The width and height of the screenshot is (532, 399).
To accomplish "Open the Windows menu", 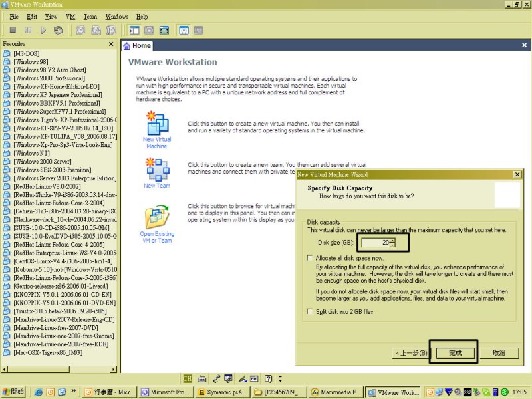I will (x=117, y=17).
